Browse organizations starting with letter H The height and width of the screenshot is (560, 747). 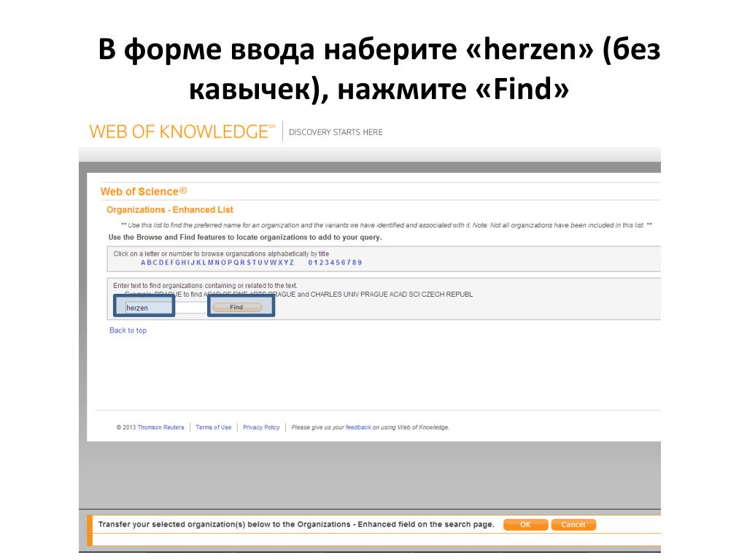[x=183, y=262]
